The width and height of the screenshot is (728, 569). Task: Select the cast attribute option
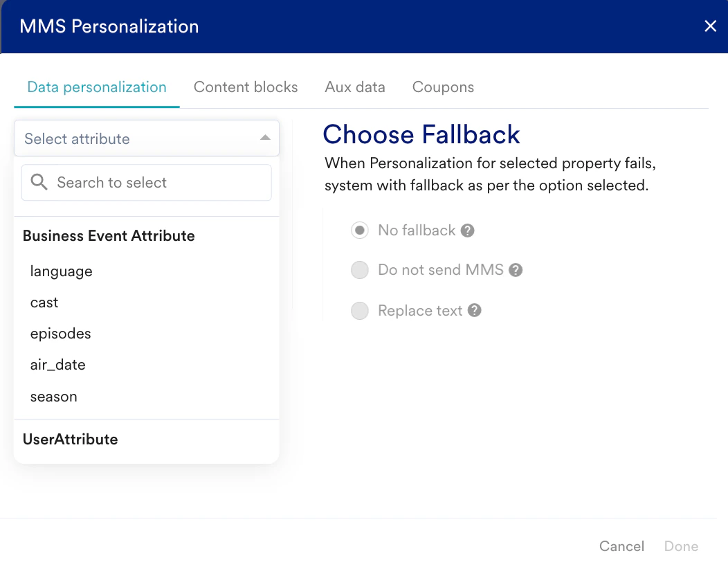[44, 302]
